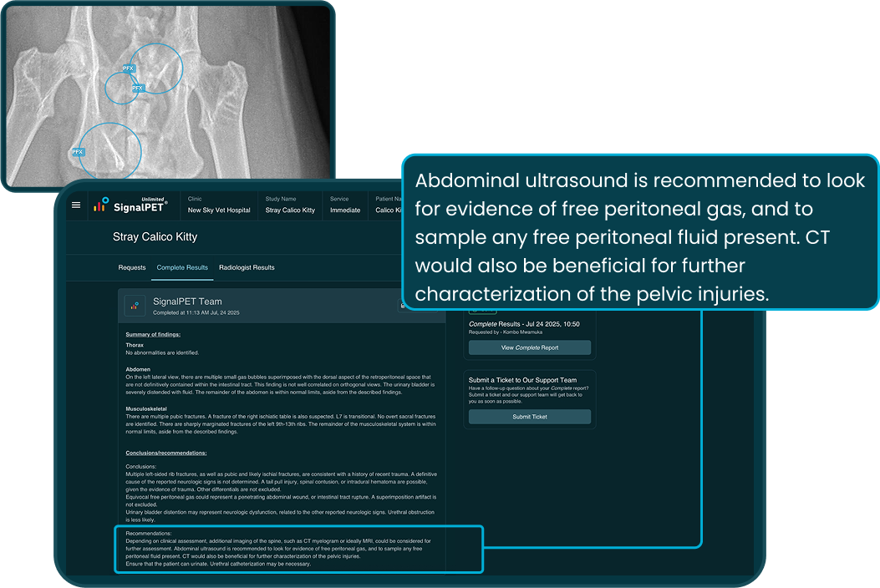Click the Service value Immediate
This screenshot has height=588, width=880.
coord(345,210)
